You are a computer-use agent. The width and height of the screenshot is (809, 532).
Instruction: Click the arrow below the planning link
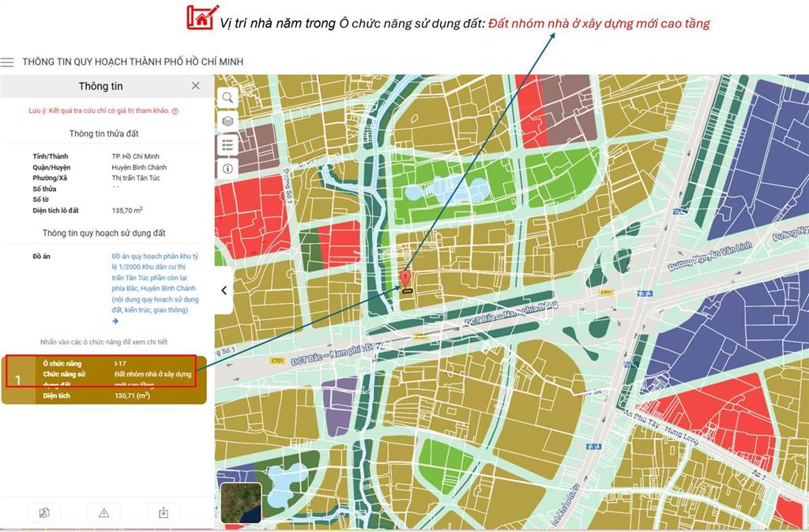pyautogui.click(x=115, y=321)
